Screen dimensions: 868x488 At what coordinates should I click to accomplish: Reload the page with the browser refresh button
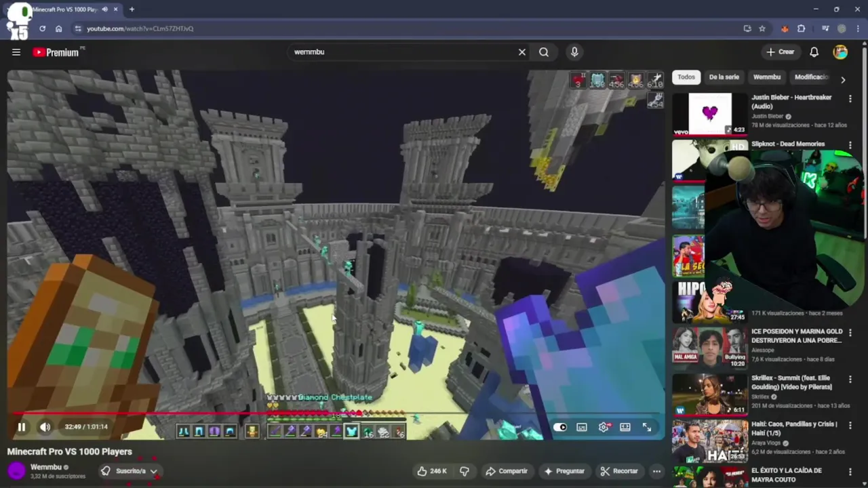(x=42, y=28)
